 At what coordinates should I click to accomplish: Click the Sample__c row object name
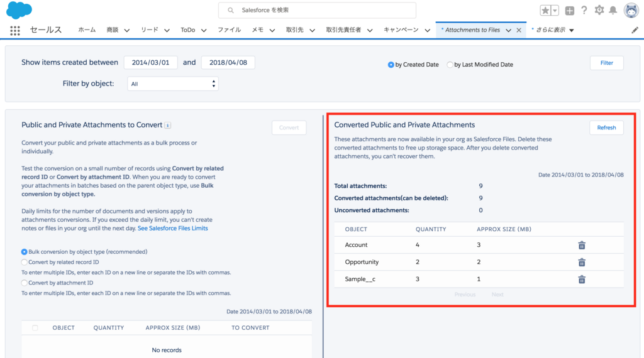coord(360,279)
